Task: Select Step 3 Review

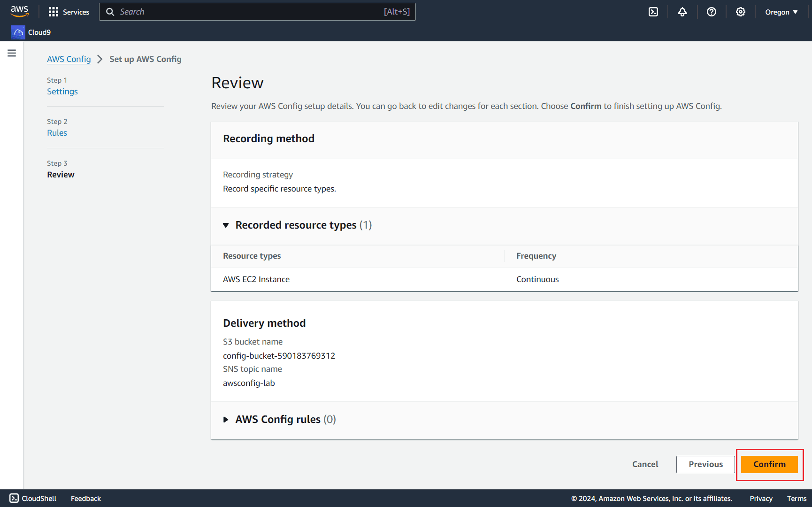Action: coord(61,175)
